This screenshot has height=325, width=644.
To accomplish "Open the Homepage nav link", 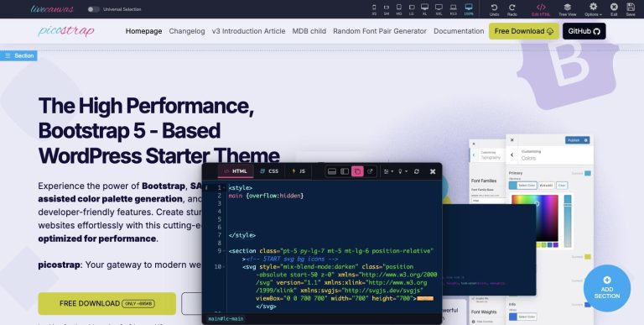I will 143,31.
